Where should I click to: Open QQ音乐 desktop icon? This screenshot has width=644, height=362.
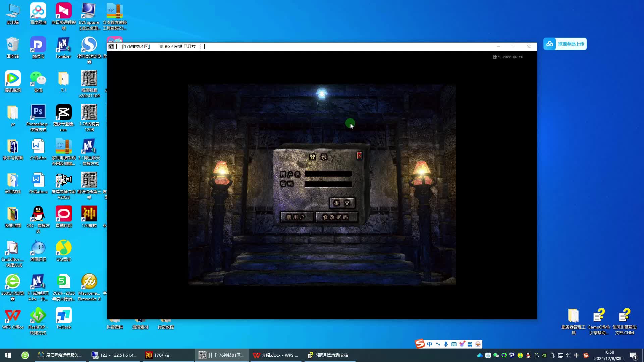pyautogui.click(x=64, y=251)
